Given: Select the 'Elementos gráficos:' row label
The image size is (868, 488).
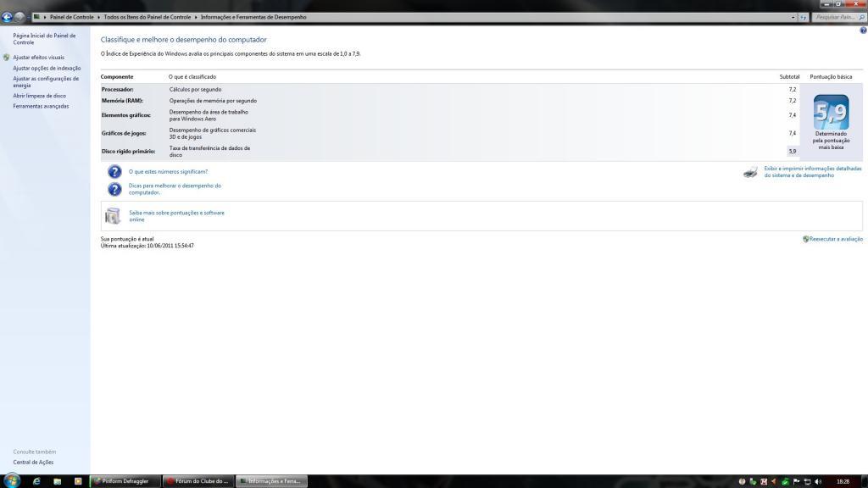Looking at the screenshot, I should (x=126, y=115).
